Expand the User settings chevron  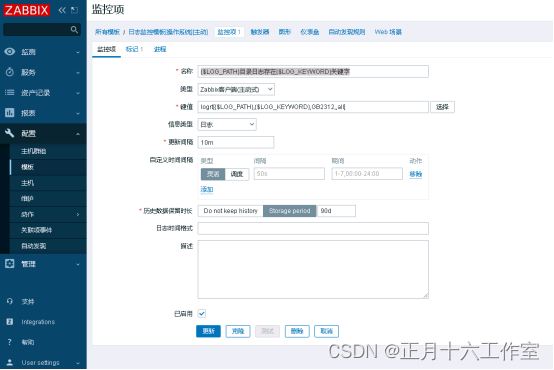click(78, 363)
